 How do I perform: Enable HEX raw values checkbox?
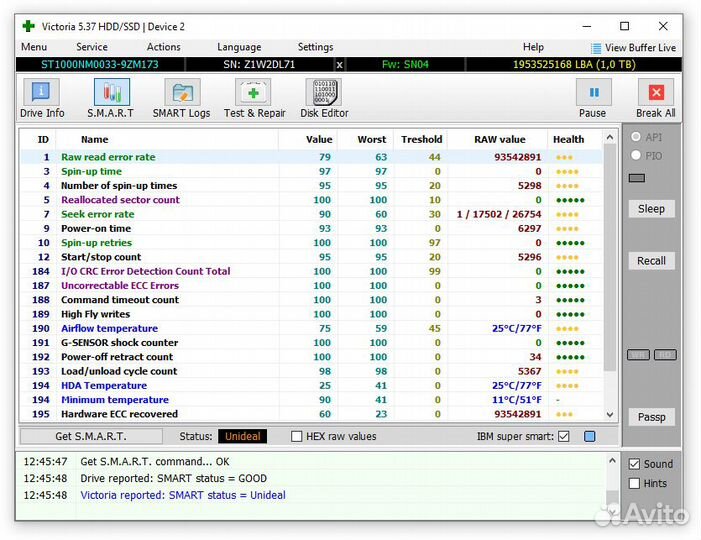296,436
